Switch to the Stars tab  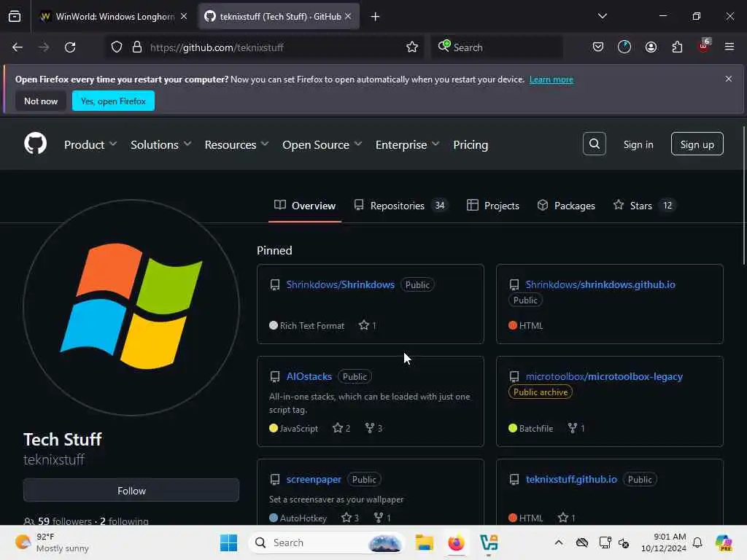pos(644,205)
